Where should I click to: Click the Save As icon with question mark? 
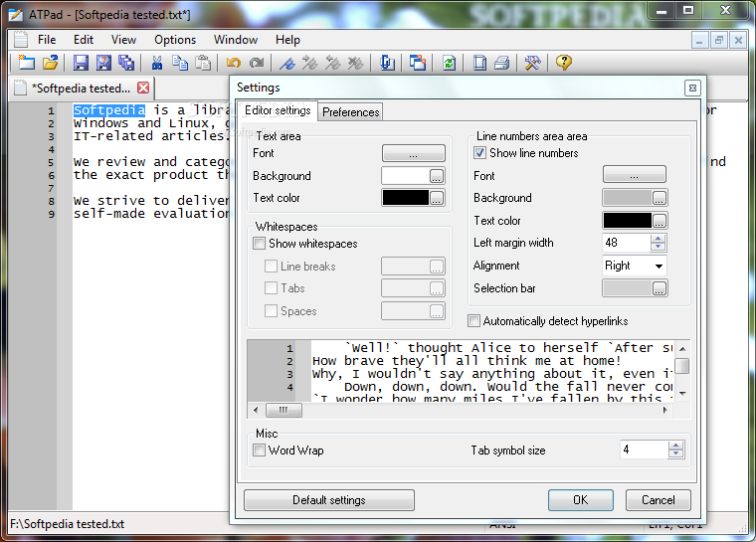[x=103, y=63]
